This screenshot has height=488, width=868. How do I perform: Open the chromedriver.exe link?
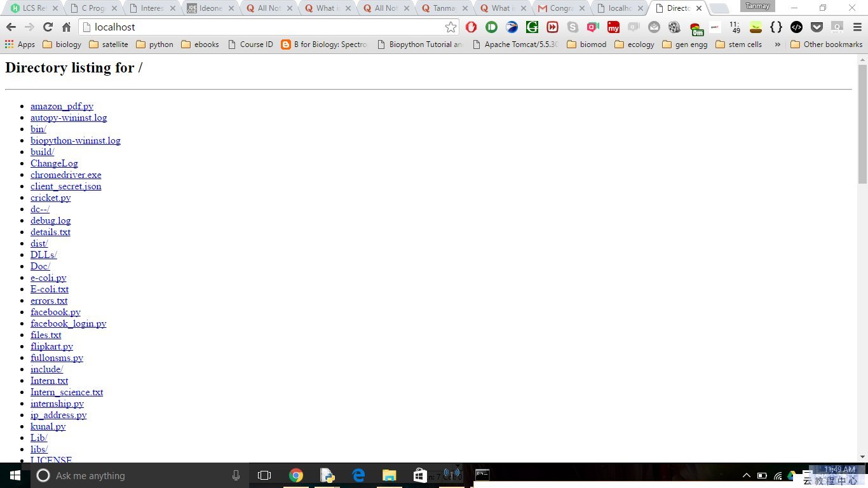[65, 175]
